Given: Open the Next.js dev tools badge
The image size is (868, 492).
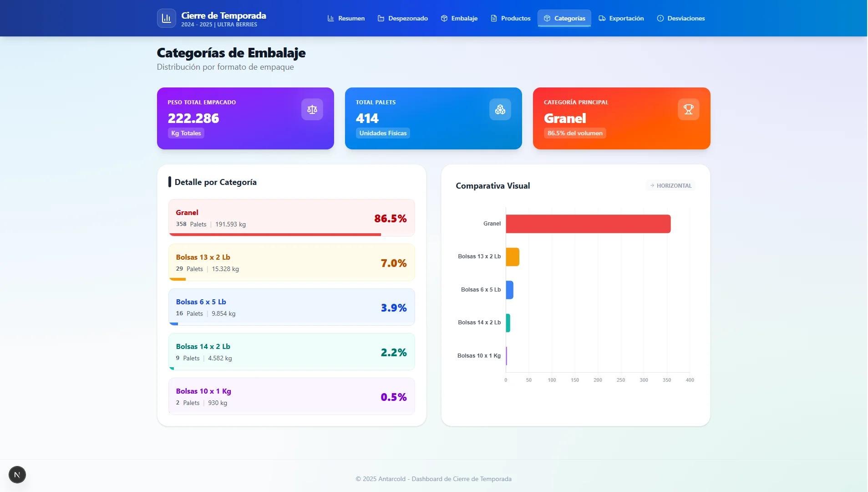Looking at the screenshot, I should [17, 475].
